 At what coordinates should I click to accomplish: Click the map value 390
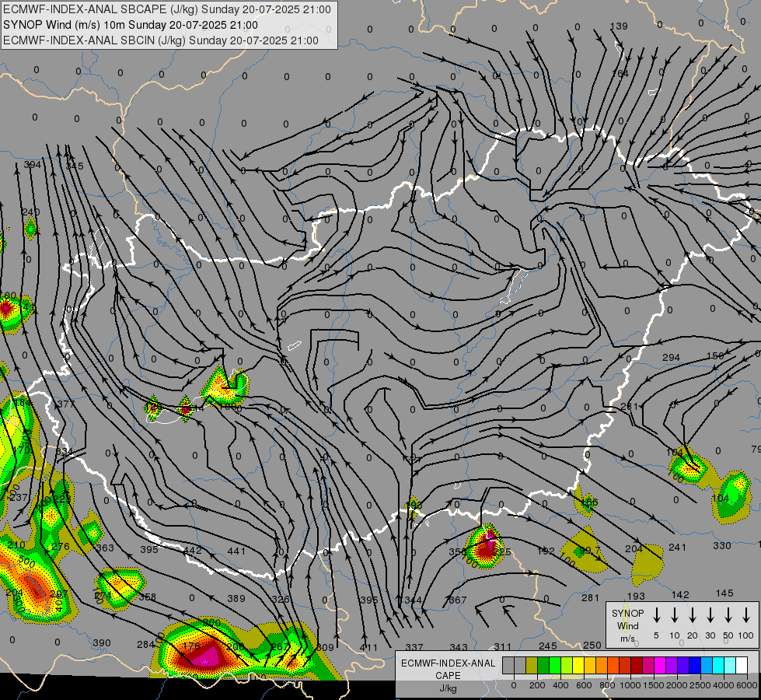(102, 642)
